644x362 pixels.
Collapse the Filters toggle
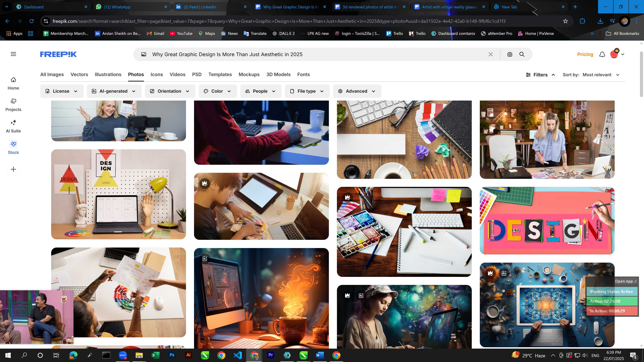coord(541,75)
